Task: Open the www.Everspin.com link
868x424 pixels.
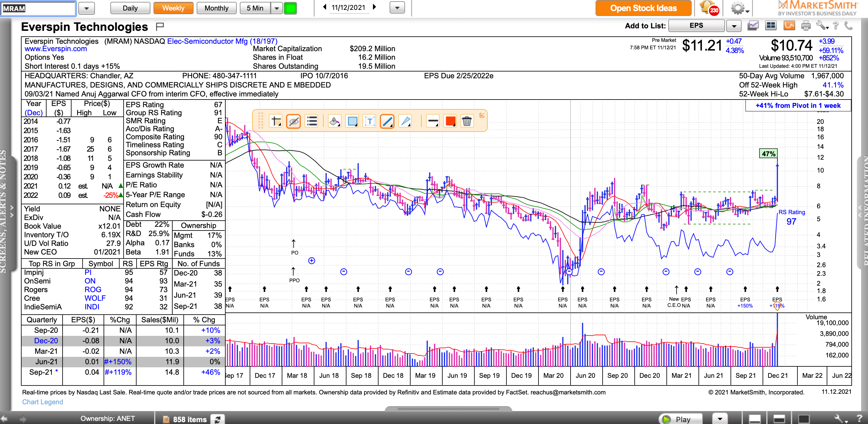Action: pos(55,49)
